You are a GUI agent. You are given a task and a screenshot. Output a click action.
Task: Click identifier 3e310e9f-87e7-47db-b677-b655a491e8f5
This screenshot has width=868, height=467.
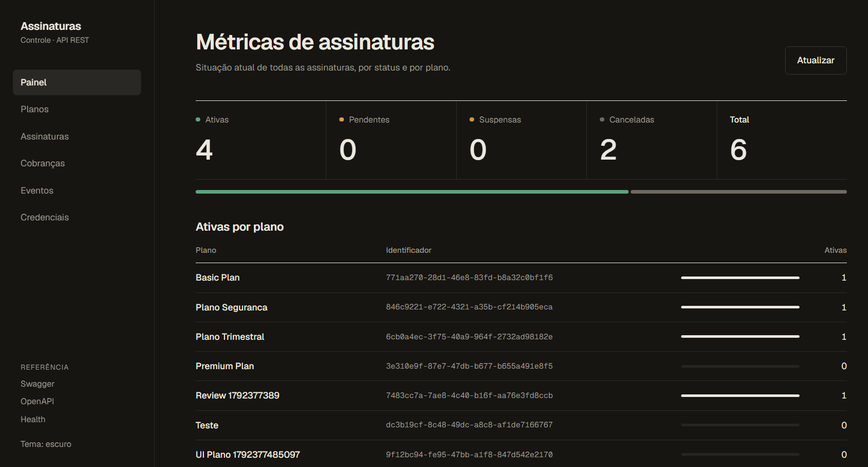pos(470,366)
